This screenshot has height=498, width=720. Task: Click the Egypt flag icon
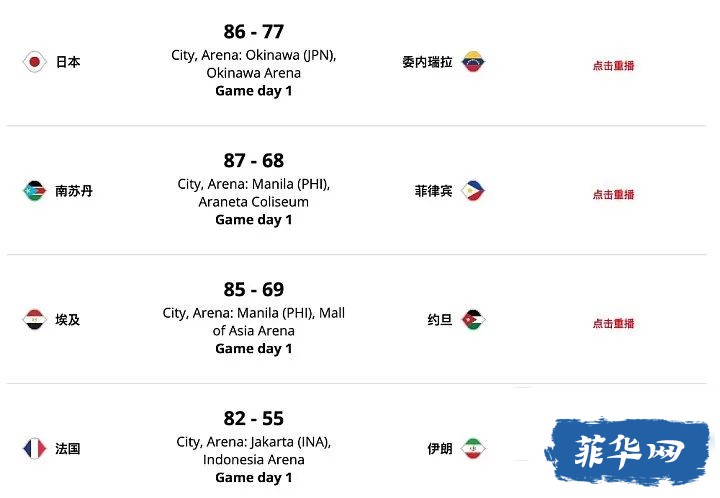click(x=34, y=319)
